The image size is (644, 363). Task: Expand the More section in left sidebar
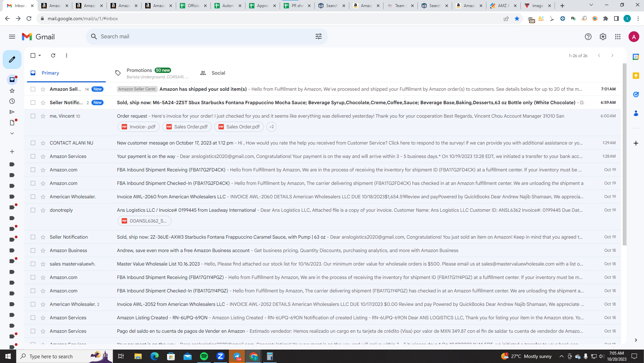[12, 133]
